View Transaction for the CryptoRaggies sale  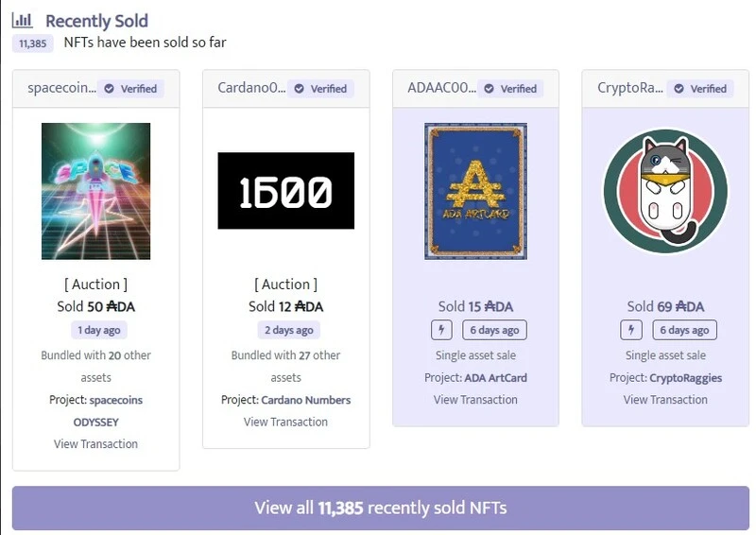(x=665, y=400)
